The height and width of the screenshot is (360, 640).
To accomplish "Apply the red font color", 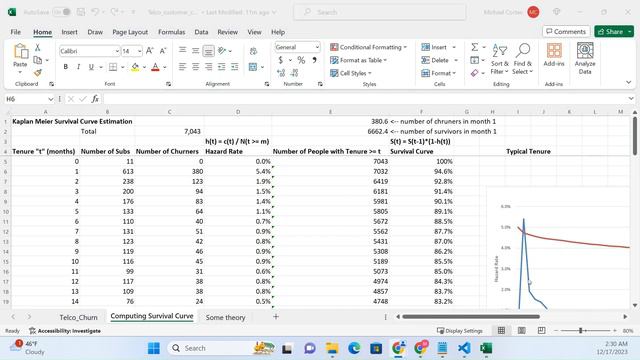I will coord(155,67).
